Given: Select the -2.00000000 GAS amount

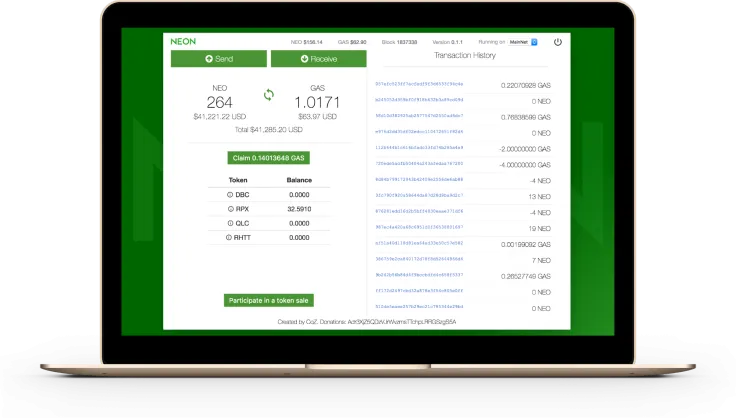Looking at the screenshot, I should tap(525, 149).
